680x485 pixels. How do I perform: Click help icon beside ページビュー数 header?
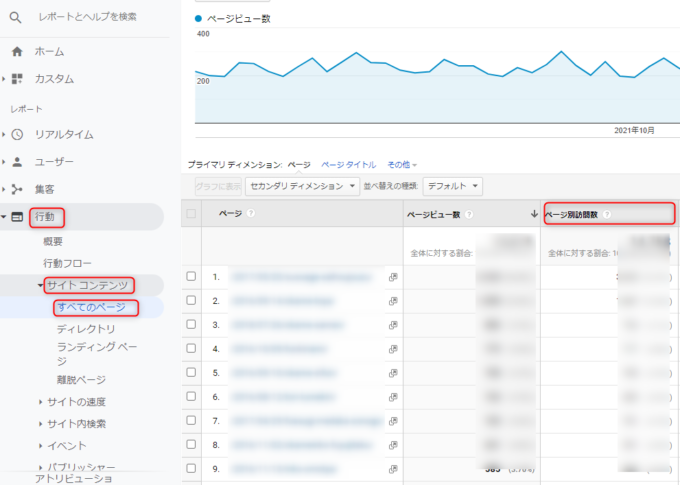[x=469, y=214]
